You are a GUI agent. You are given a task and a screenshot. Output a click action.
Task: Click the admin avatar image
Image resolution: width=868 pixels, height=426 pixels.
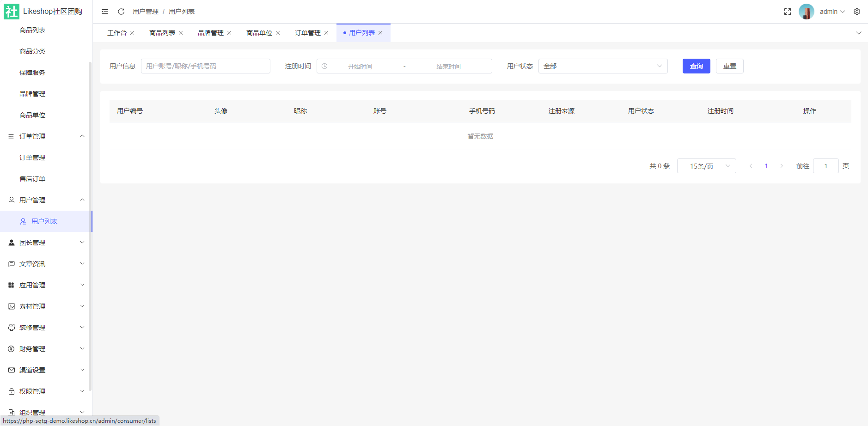tap(806, 12)
